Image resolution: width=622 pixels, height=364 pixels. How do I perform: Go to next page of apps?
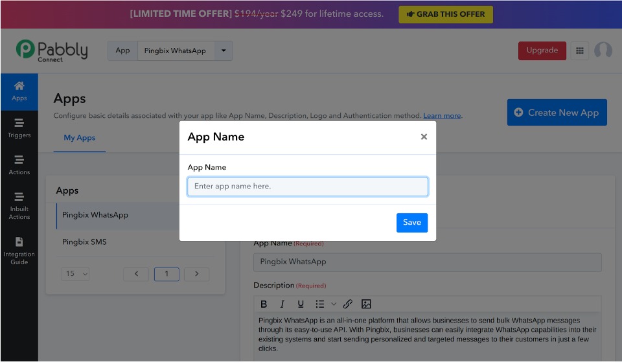197,274
